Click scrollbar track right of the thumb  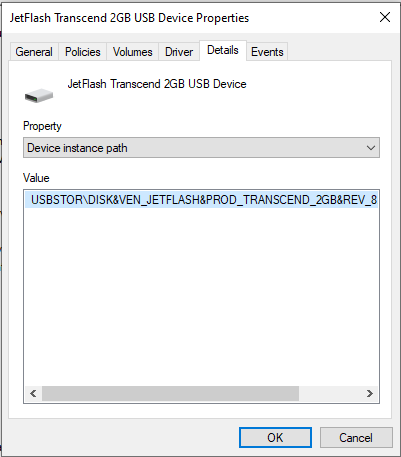point(330,393)
